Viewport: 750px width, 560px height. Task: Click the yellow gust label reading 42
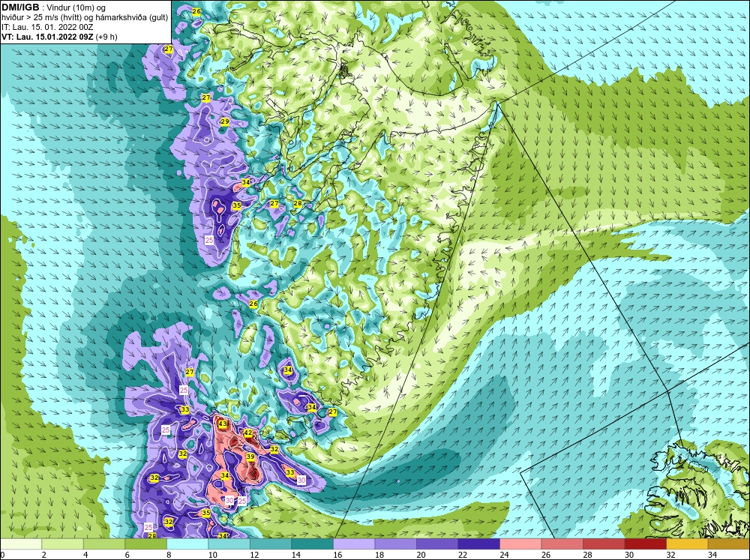247,433
